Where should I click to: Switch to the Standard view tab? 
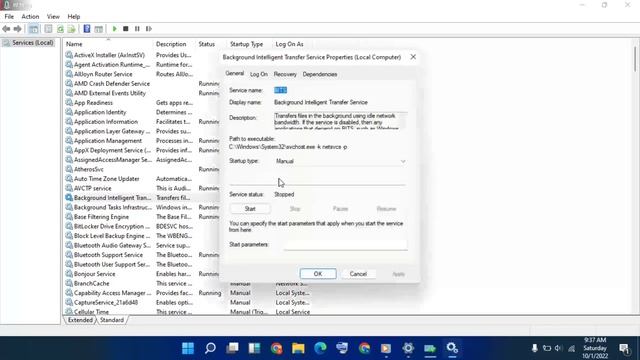pos(111,320)
